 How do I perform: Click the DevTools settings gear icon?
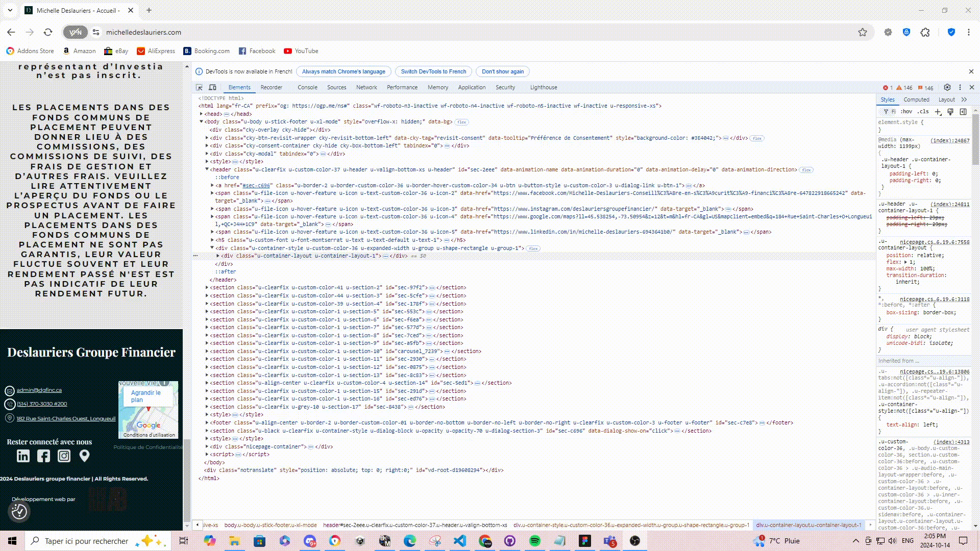[947, 87]
